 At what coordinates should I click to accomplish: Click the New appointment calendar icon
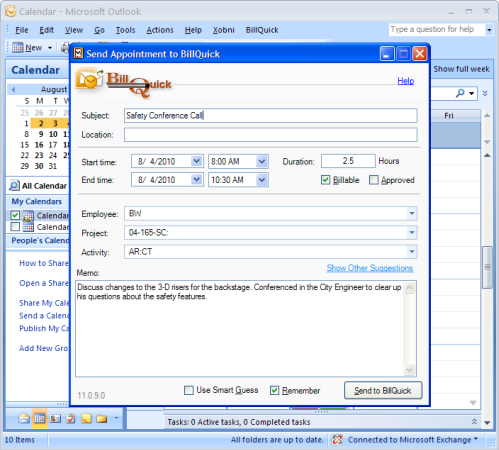coord(18,48)
